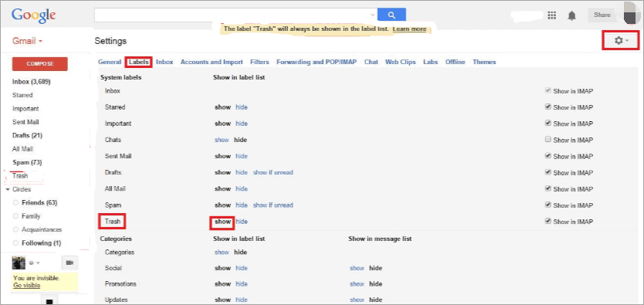
Task: Open the notifications bell icon
Action: point(571,15)
